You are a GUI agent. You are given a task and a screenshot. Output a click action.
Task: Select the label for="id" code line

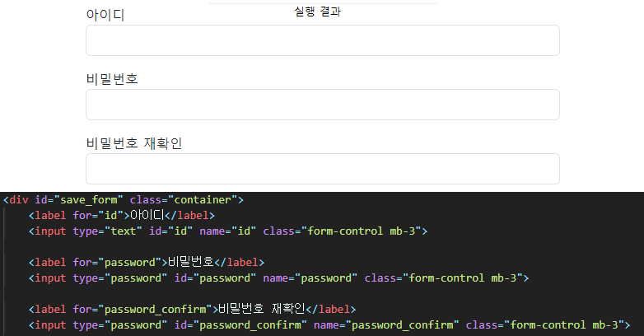pyautogui.click(x=122, y=216)
